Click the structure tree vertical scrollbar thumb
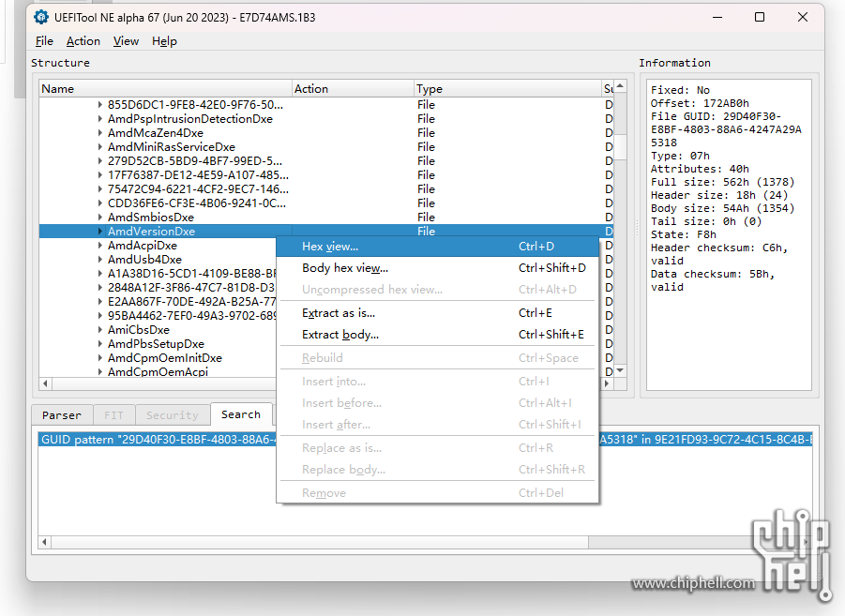The width and height of the screenshot is (845, 616). tap(620, 146)
